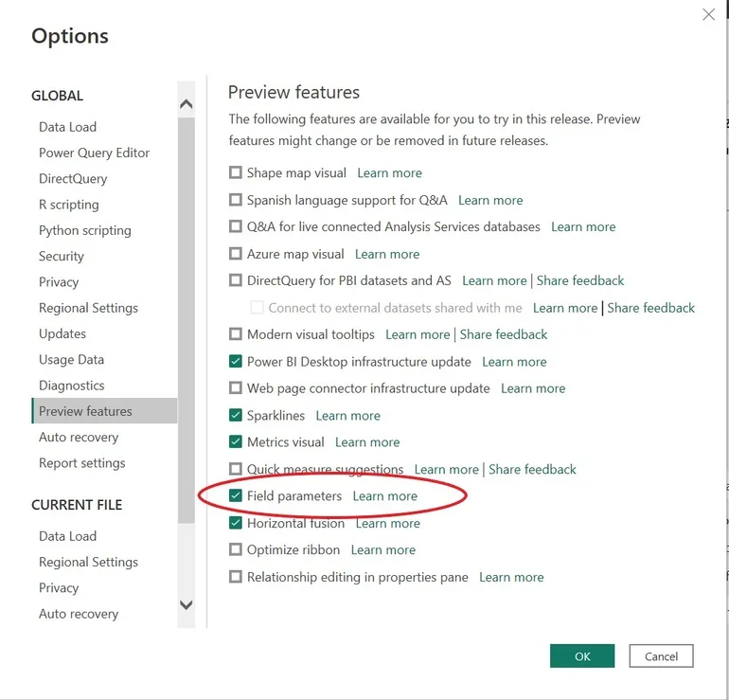Image resolution: width=729 pixels, height=700 pixels.
Task: Click Learn more for Web page connector
Action: pos(533,388)
